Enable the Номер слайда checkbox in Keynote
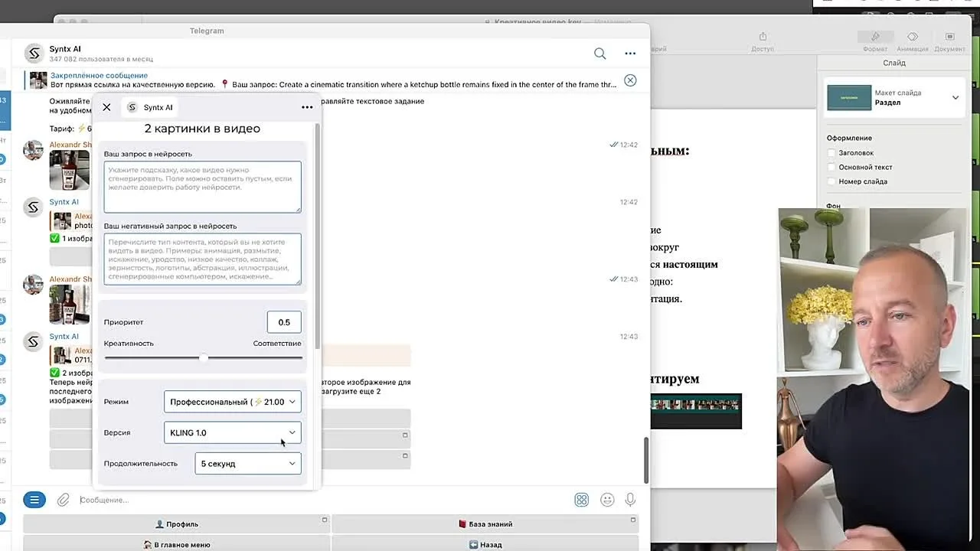 (x=831, y=181)
